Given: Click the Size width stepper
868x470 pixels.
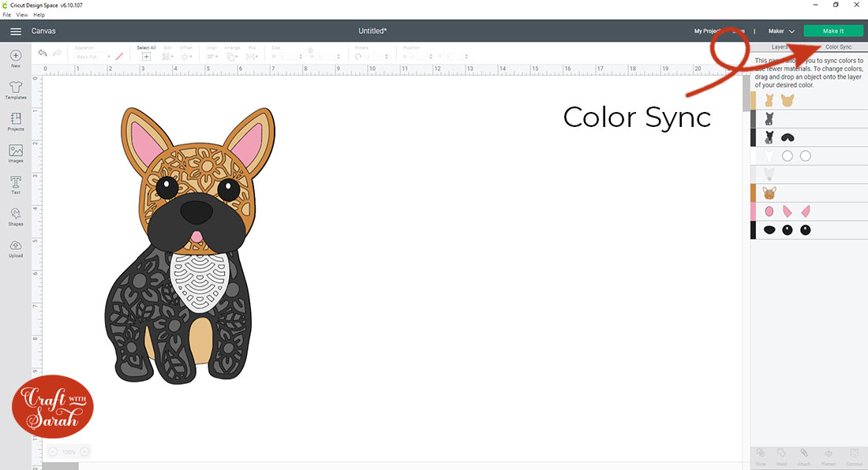Looking at the screenshot, I should 301,57.
